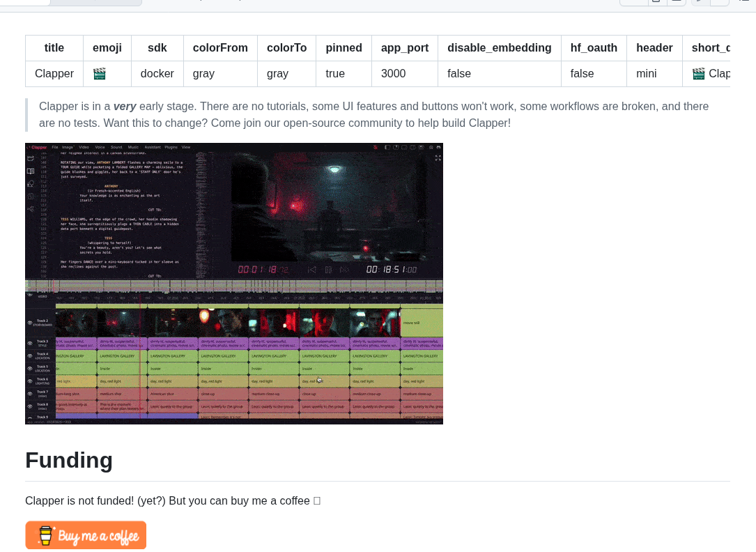Click the "Funding" section heading
Image resolution: width=756 pixels, height=552 pixels.
tap(69, 460)
